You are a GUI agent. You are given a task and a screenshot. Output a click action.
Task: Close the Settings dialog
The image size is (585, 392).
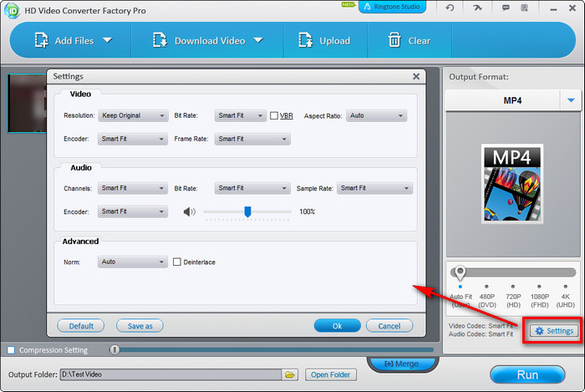click(x=416, y=76)
